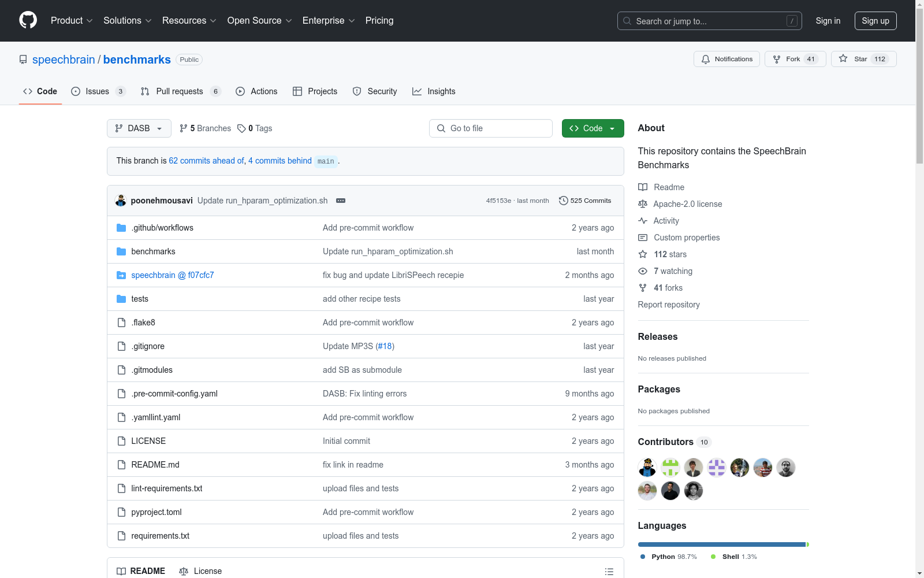Open the README outline list icon
This screenshot has height=578, width=924.
[609, 571]
